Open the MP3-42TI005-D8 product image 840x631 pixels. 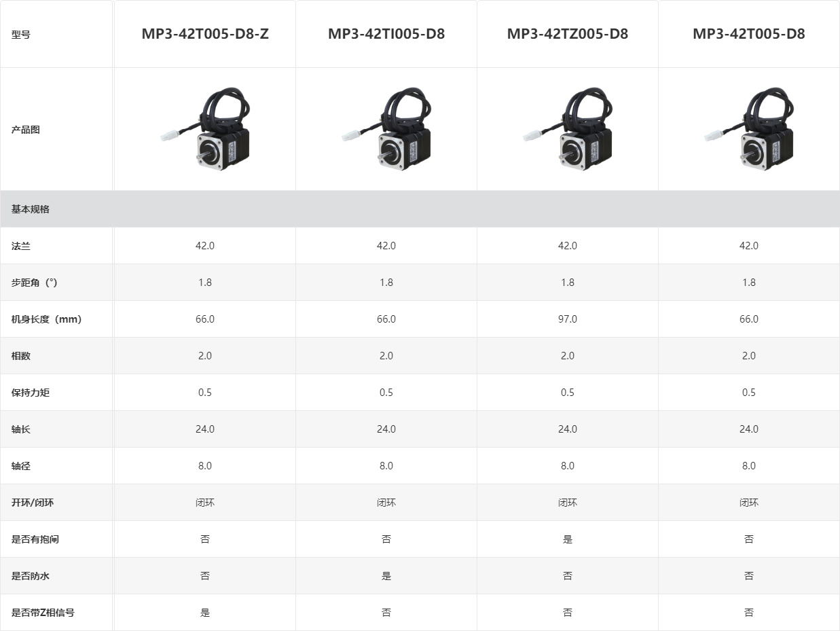[386, 129]
